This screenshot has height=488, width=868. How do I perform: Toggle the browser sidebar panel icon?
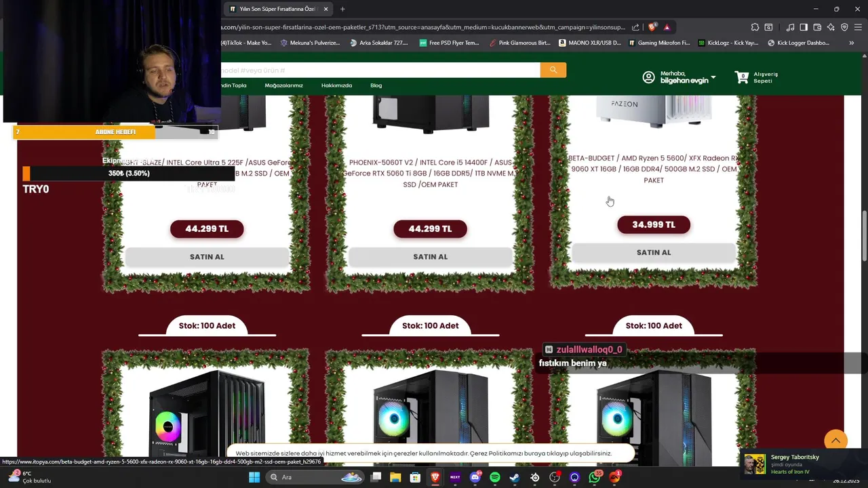coord(804,27)
